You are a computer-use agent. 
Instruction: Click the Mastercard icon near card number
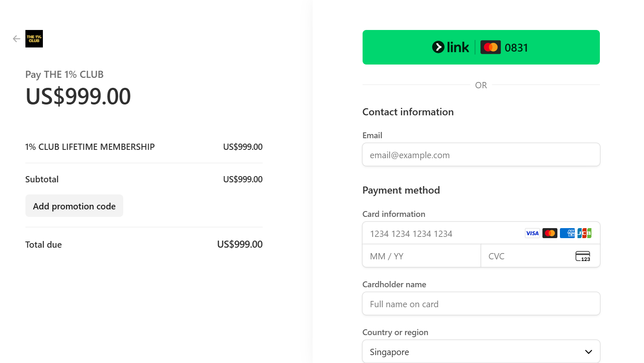tap(550, 233)
